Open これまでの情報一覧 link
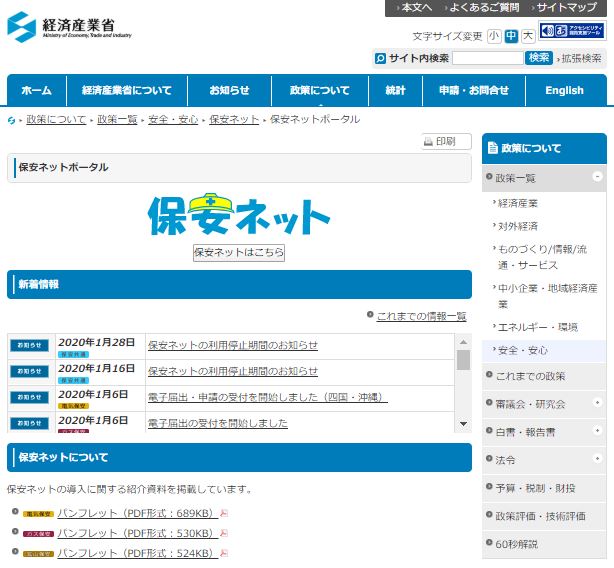Viewport: 614px width, 568px height. [421, 316]
